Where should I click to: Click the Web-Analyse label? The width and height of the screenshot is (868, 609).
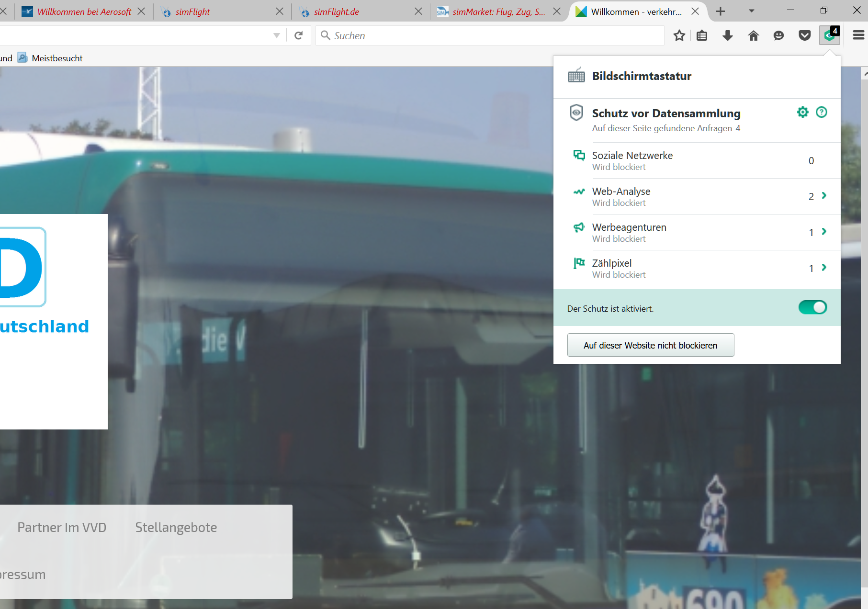[x=621, y=191]
